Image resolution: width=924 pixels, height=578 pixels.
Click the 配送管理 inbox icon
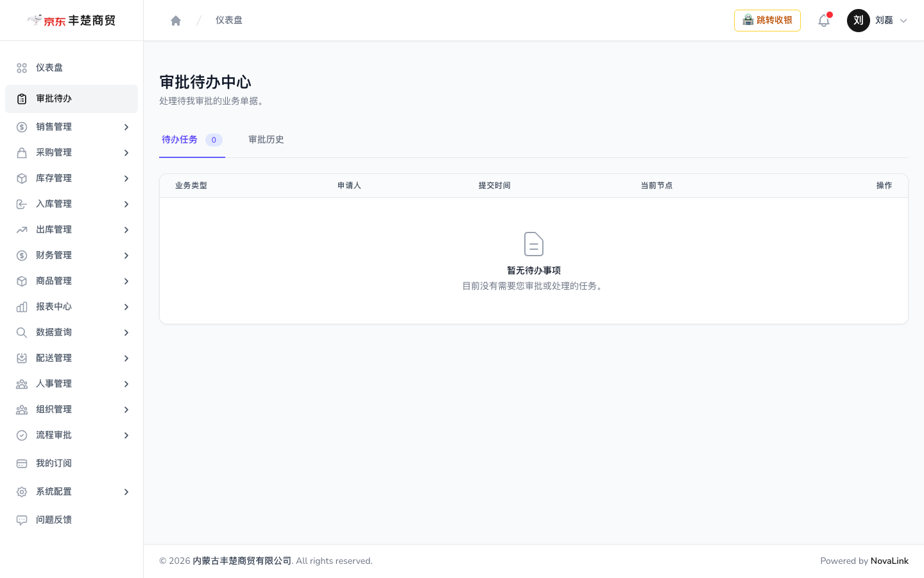point(22,358)
